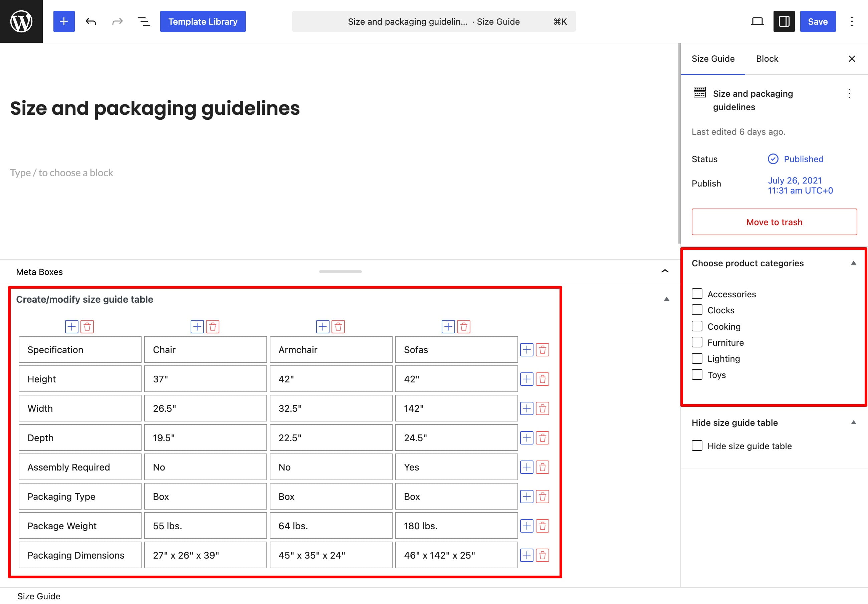Delete the Sofas column with trash icon
868x604 pixels.
click(x=464, y=327)
